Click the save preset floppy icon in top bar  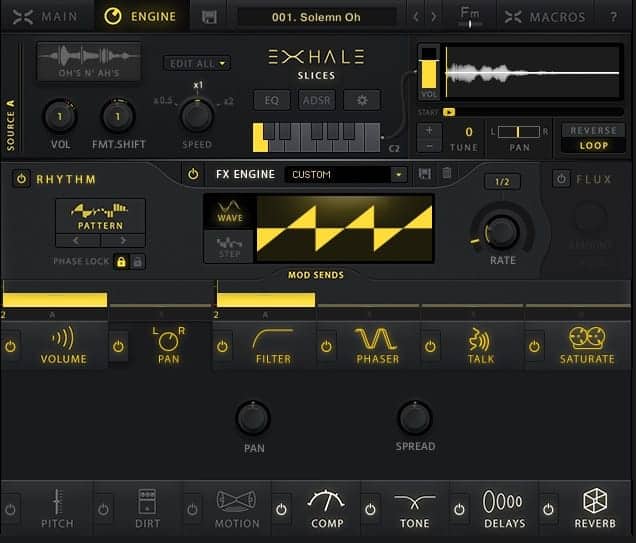(x=209, y=17)
